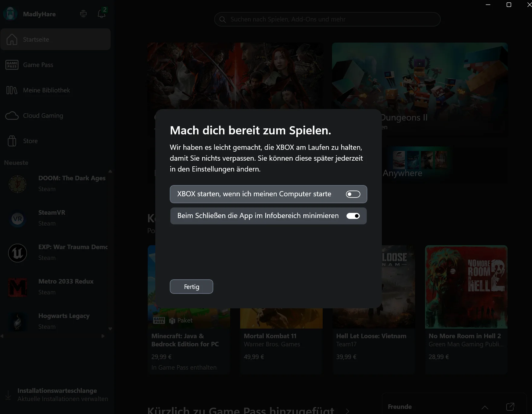Select Hogwarts Legacy icon

point(18,322)
